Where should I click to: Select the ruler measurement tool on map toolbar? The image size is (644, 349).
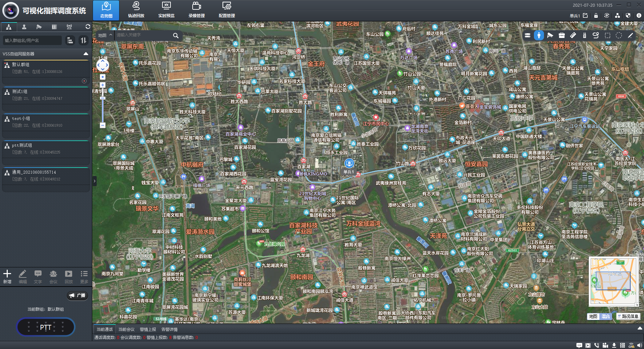[573, 35]
